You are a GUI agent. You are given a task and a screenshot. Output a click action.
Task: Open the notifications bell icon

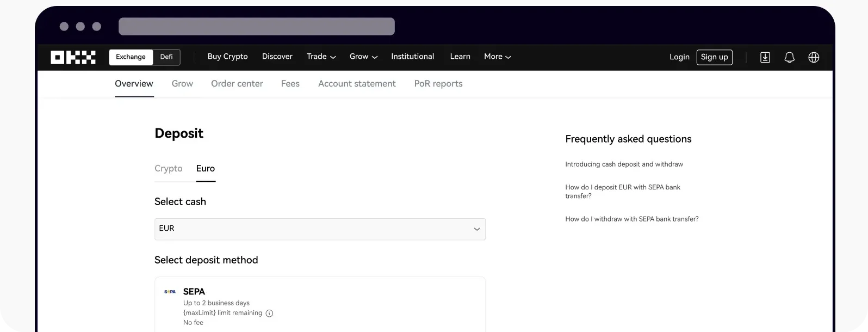tap(790, 57)
